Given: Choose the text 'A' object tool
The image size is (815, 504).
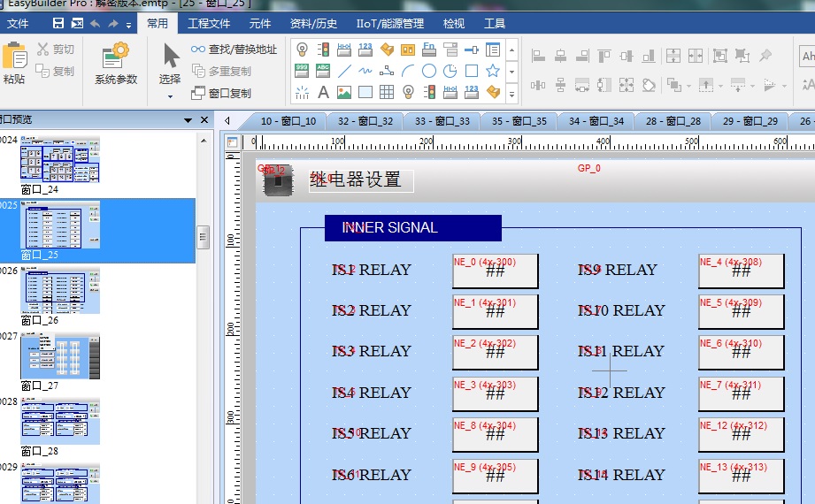Looking at the screenshot, I should [x=323, y=92].
